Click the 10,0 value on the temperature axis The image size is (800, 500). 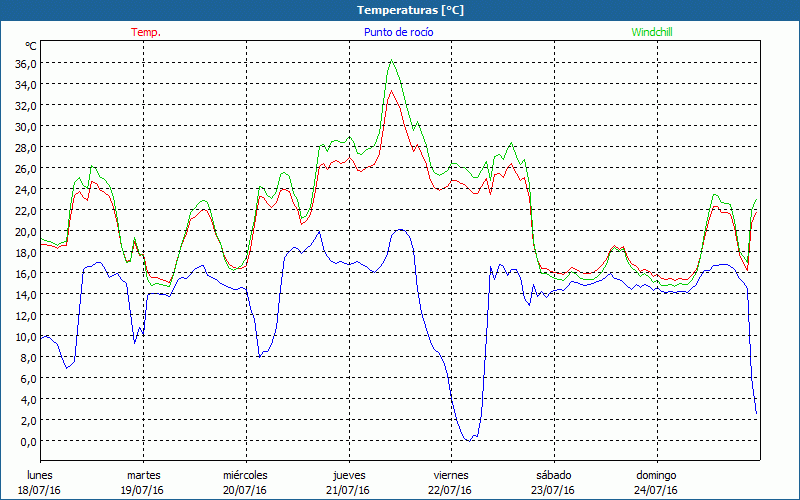coord(24,336)
